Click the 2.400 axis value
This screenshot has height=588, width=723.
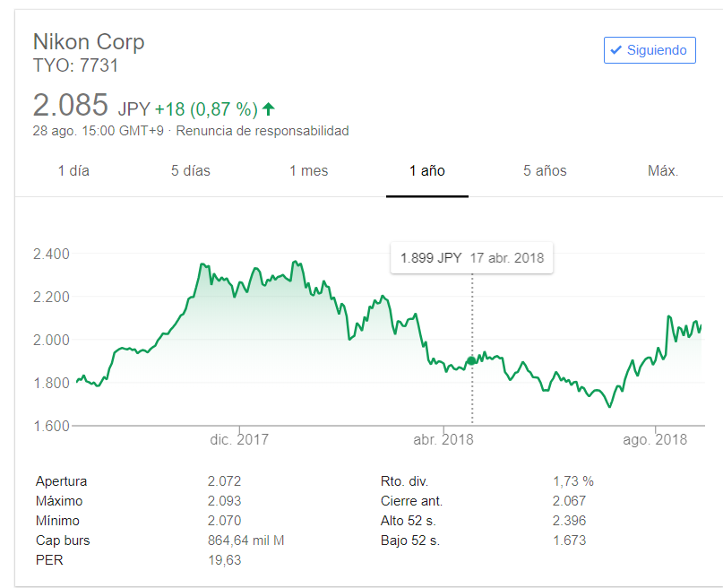point(51,254)
